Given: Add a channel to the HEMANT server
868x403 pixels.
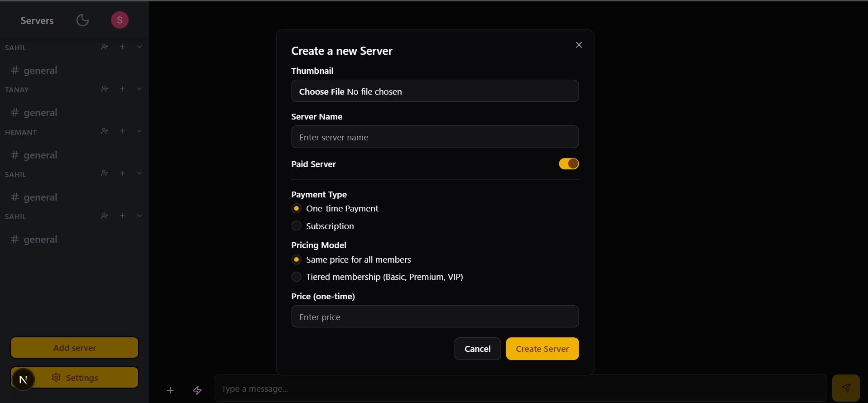Looking at the screenshot, I should 122,131.
